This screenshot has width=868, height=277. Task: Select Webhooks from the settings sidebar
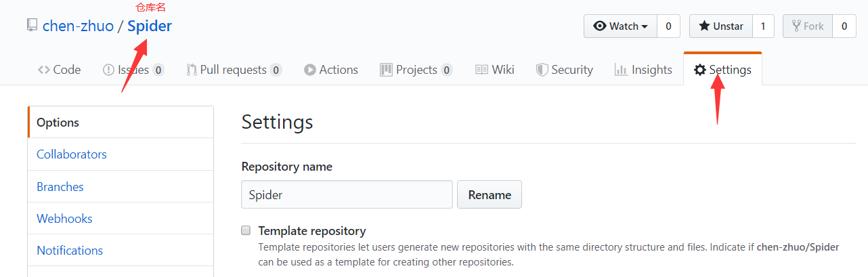64,219
